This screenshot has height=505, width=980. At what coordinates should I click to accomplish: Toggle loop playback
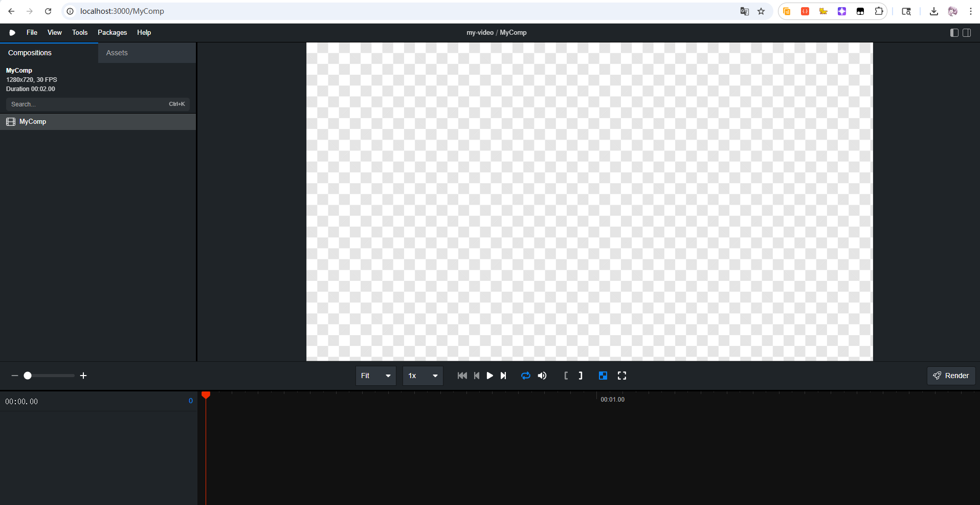(526, 376)
